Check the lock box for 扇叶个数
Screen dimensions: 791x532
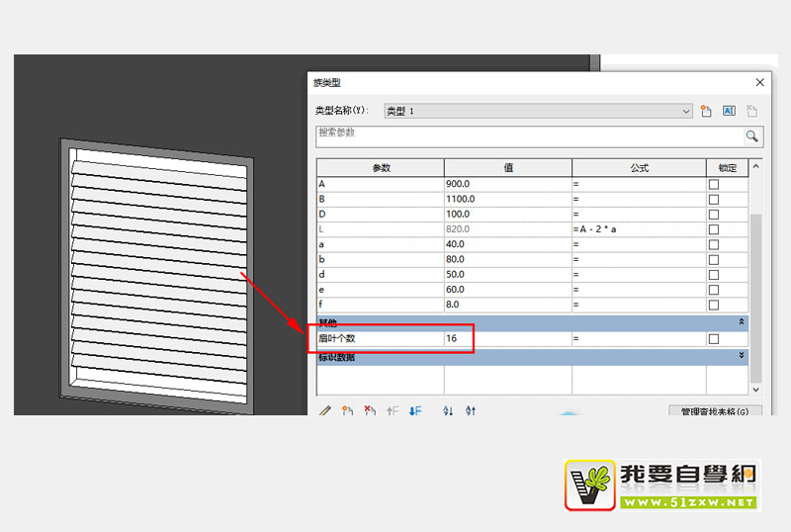[714, 339]
